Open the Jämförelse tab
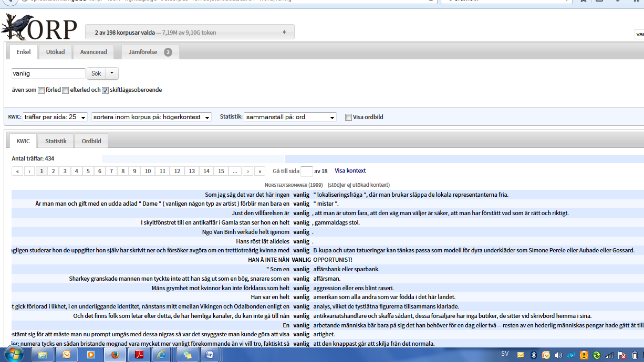 tap(150, 52)
